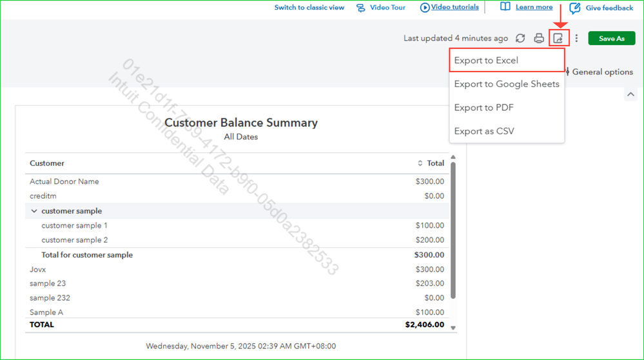The height and width of the screenshot is (360, 644).
Task: Switch to classic view
Action: coord(309,7)
